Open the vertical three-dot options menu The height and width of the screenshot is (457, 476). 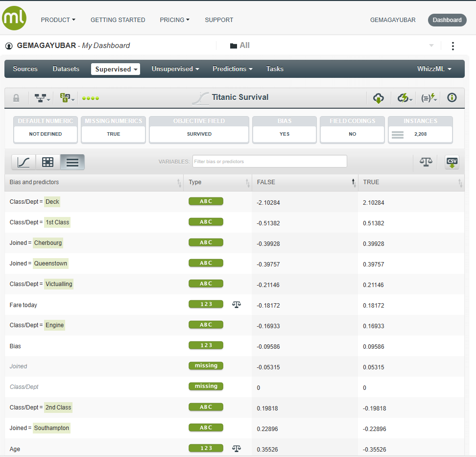[452, 46]
